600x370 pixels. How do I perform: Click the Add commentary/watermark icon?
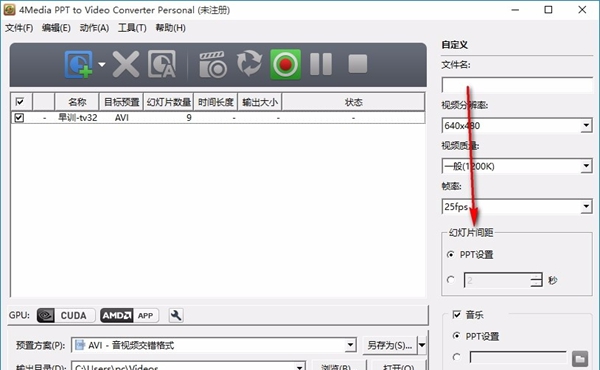(162, 64)
